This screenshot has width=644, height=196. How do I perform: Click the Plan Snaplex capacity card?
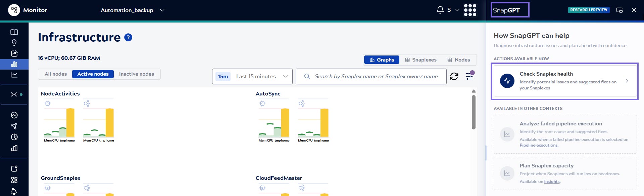pyautogui.click(x=565, y=173)
